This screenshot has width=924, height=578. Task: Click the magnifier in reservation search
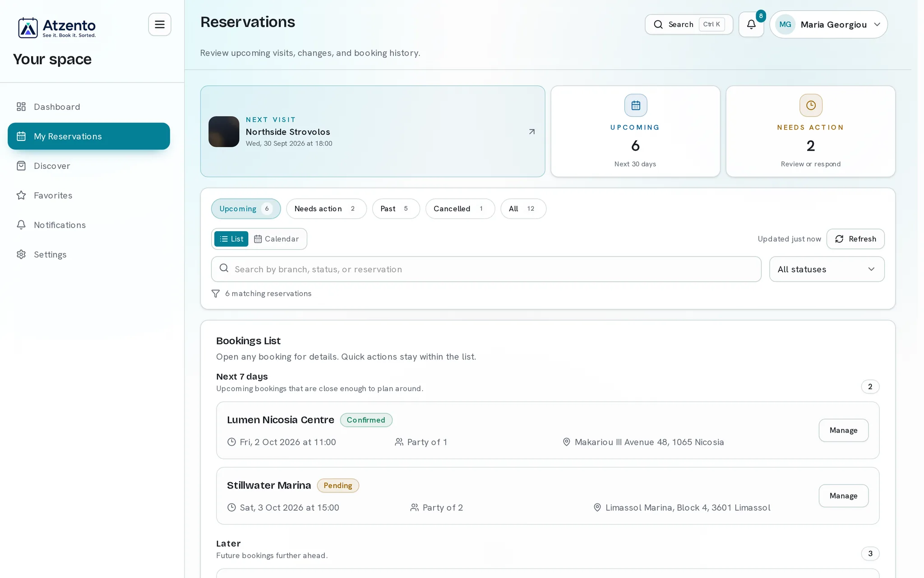pyautogui.click(x=224, y=268)
